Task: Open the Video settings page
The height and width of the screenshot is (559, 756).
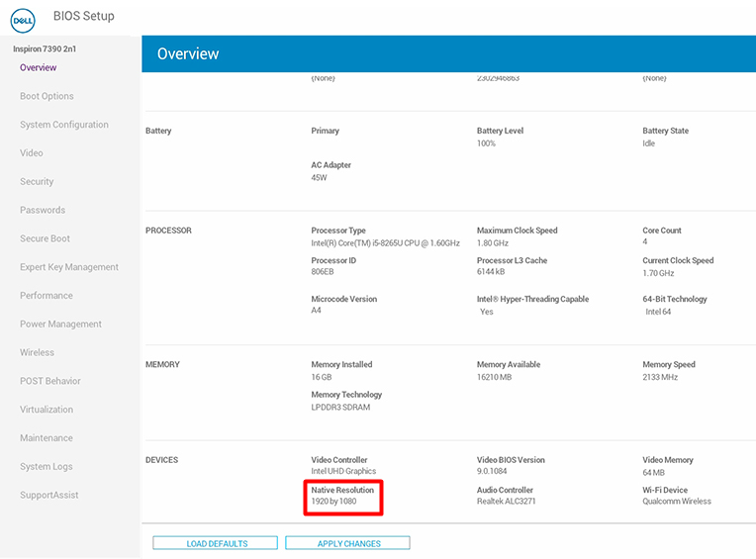Action: click(x=32, y=152)
